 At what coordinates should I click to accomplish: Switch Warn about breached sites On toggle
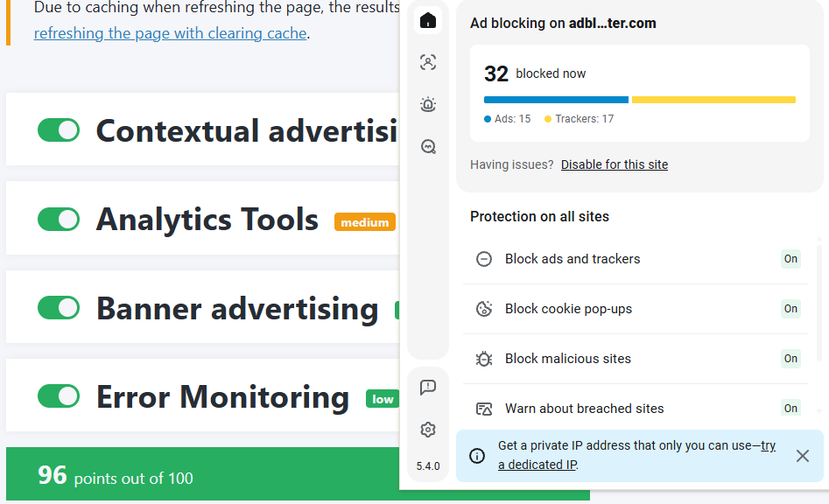point(790,409)
